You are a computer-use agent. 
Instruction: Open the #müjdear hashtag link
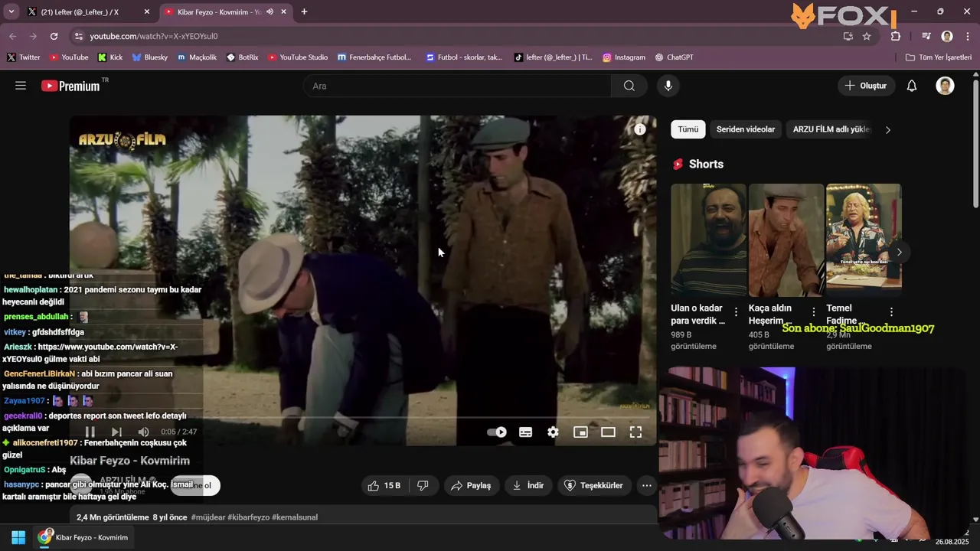(x=208, y=517)
